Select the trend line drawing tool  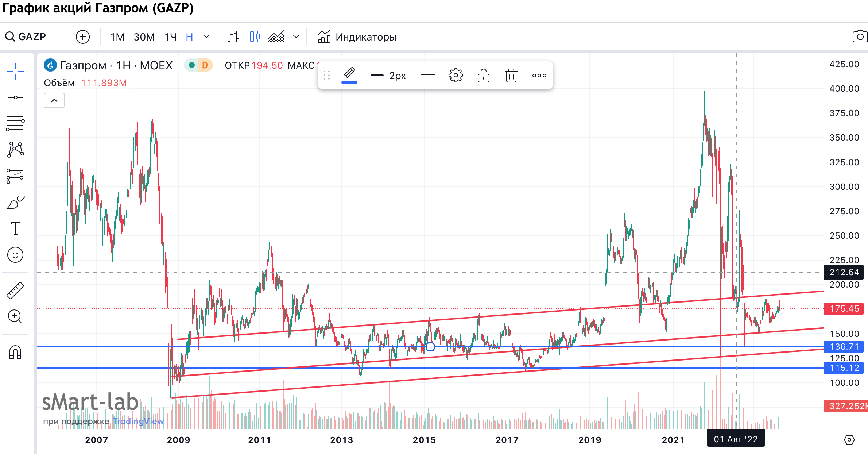(15, 97)
